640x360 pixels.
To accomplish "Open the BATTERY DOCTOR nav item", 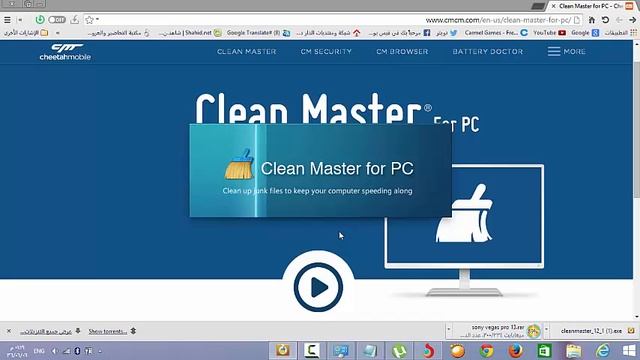I will [x=488, y=51].
